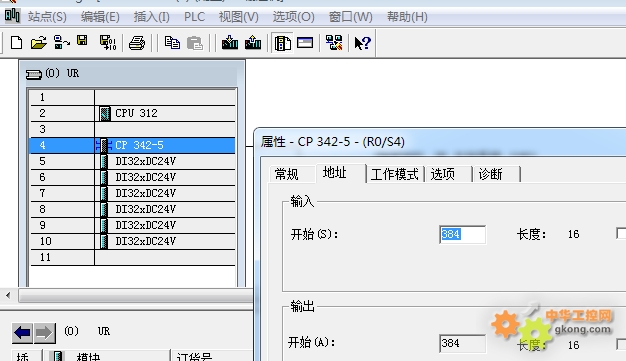Click the New document toolbar icon
Viewport: 626px width, 361px height.
coord(16,42)
